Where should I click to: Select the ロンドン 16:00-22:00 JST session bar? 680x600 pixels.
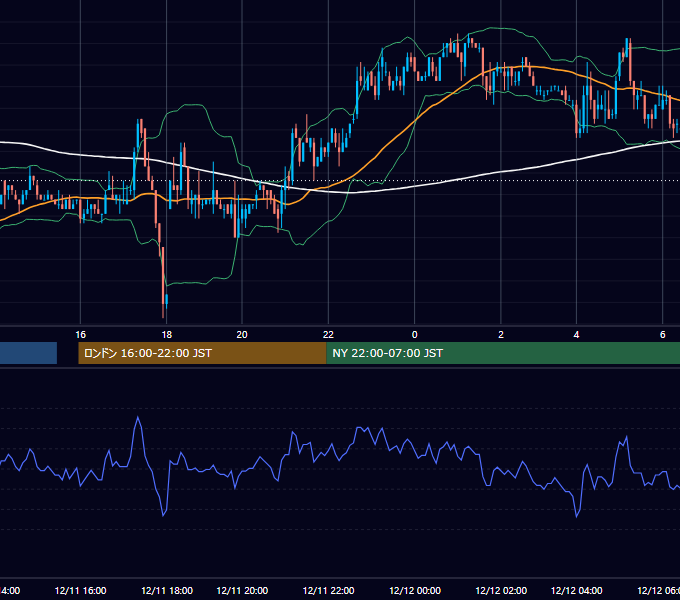pyautogui.click(x=202, y=353)
